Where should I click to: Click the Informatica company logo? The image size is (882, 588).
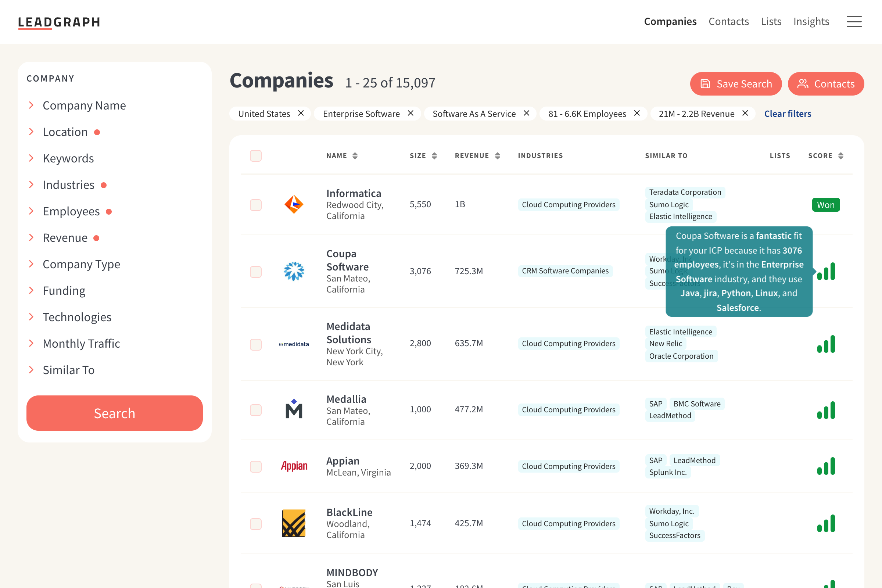[x=294, y=204]
